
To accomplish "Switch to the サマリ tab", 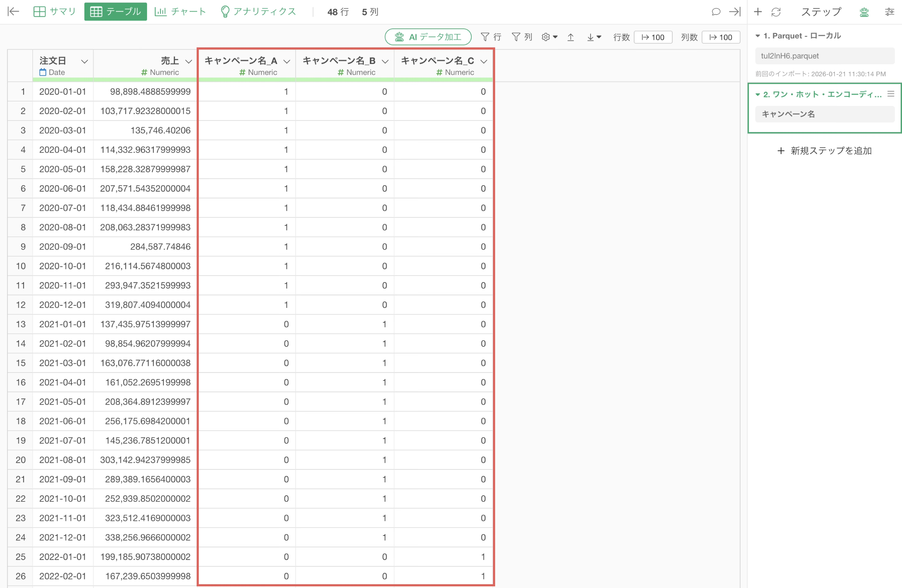I will pos(55,12).
